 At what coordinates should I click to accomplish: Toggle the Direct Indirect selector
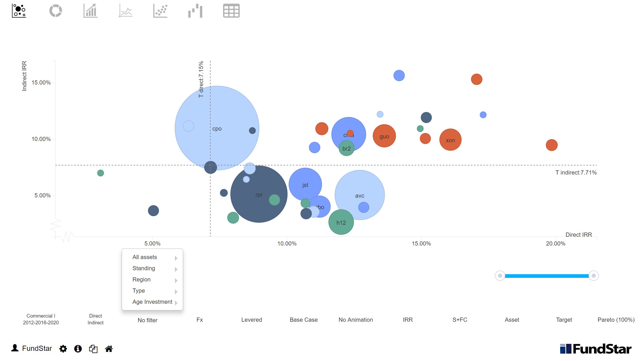(x=96, y=319)
